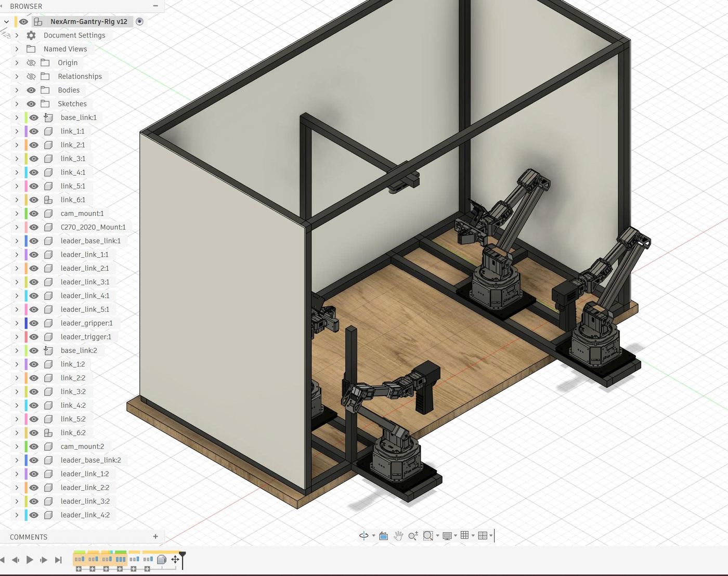Select the Orbit tool in navigation bar
This screenshot has width=728, height=576.
click(x=363, y=535)
